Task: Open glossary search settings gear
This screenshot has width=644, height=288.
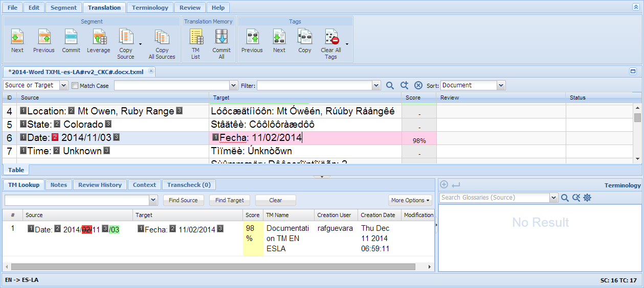Action: 587,198
